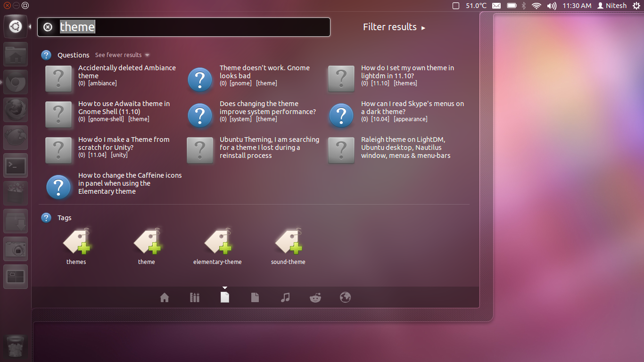This screenshot has height=362, width=644.
Task: Click icon beside 'How to change the Caffeine icons'
Action: point(58,187)
